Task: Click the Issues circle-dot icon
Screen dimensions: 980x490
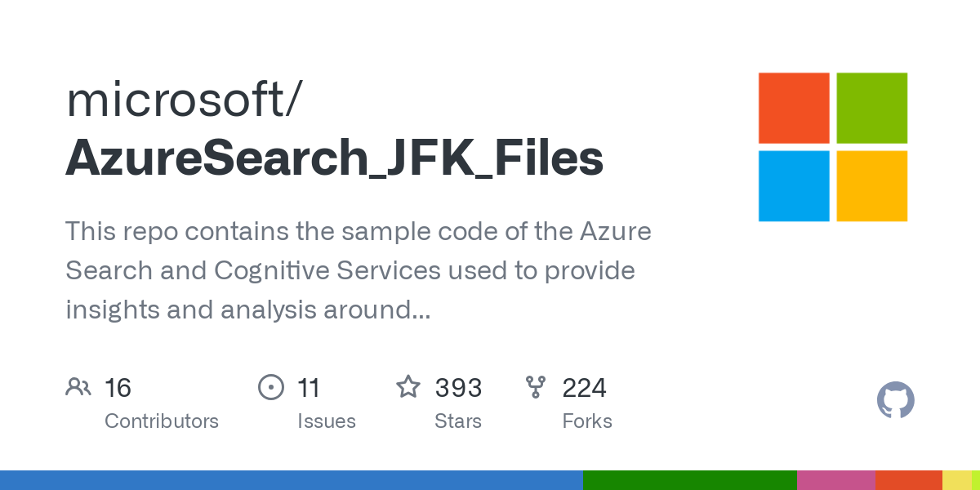Action: click(270, 387)
